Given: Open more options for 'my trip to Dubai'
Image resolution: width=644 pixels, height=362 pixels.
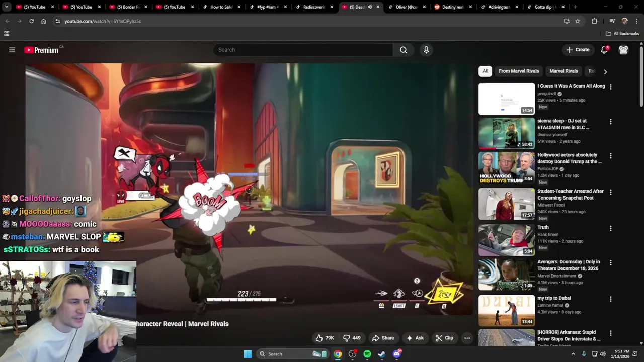Looking at the screenshot, I should tap(610, 299).
